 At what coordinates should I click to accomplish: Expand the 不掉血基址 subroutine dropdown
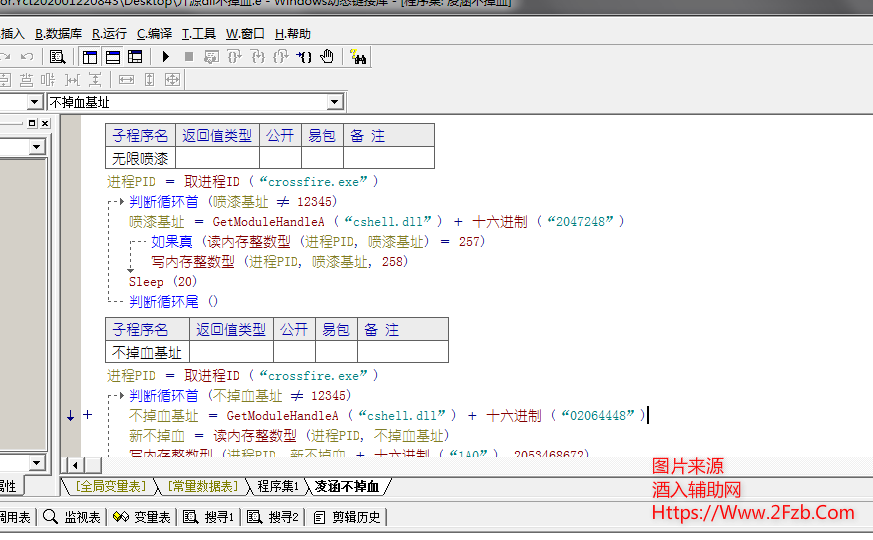[334, 102]
